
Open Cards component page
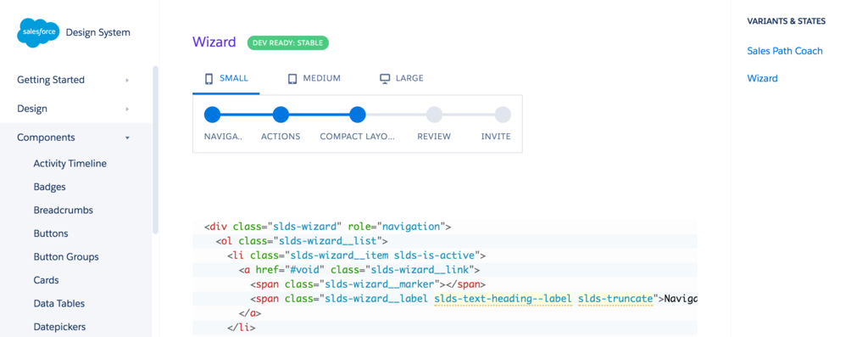click(46, 280)
